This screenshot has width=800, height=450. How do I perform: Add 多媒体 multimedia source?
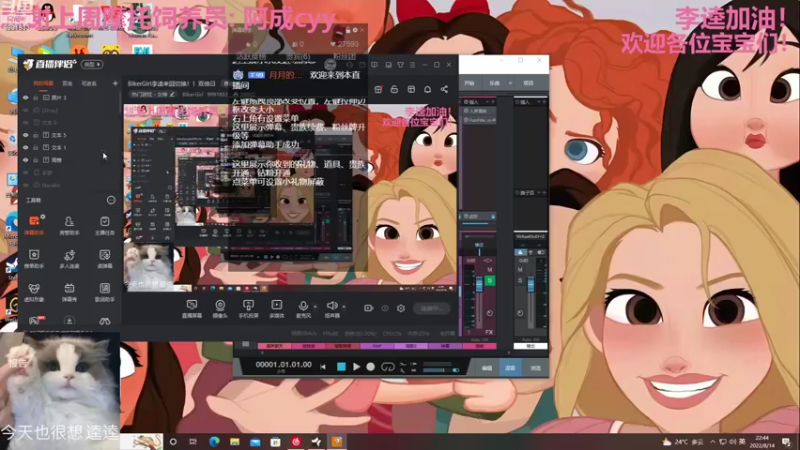pyautogui.click(x=277, y=308)
